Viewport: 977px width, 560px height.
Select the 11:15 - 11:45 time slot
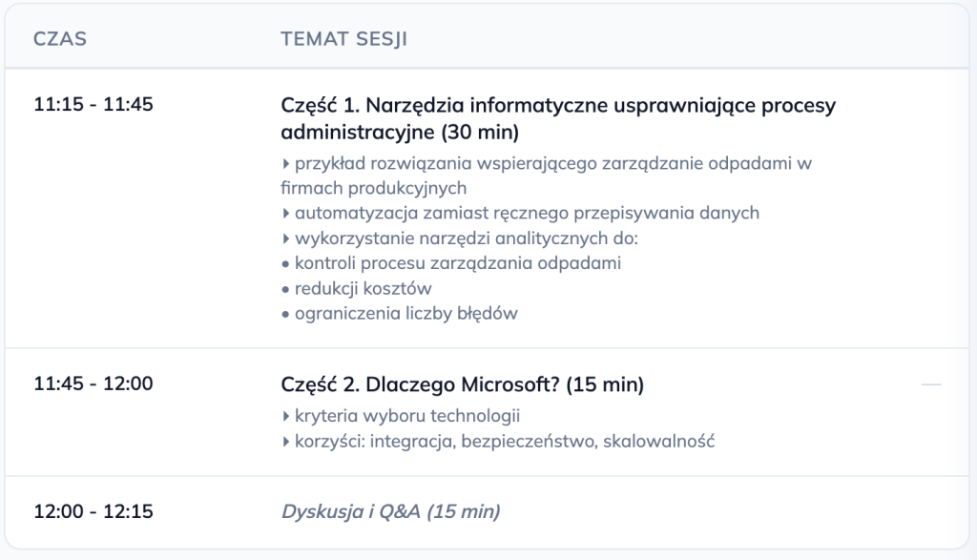tap(94, 105)
